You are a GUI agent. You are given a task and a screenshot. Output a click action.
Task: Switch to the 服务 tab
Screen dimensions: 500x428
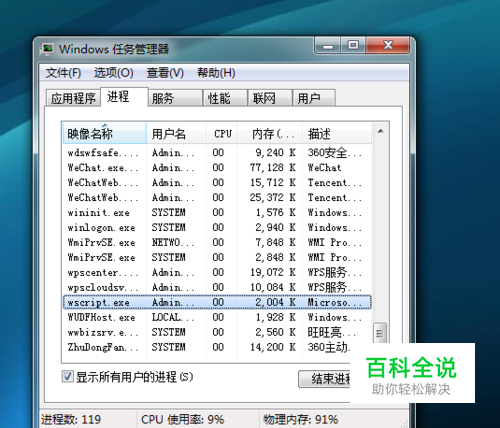point(175,98)
